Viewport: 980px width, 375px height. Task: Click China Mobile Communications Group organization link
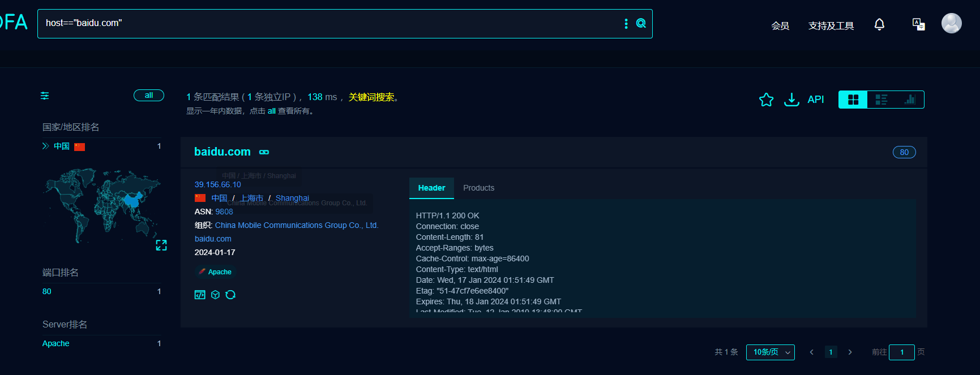[297, 225]
